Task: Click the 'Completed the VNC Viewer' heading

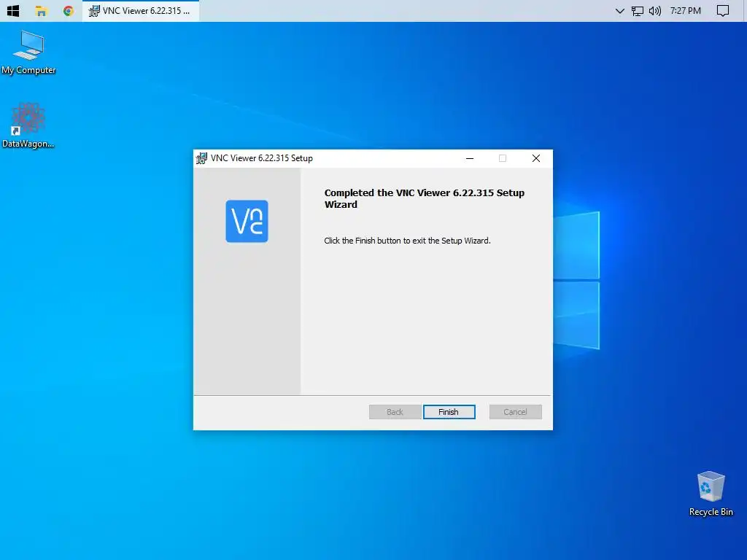Action: point(425,198)
